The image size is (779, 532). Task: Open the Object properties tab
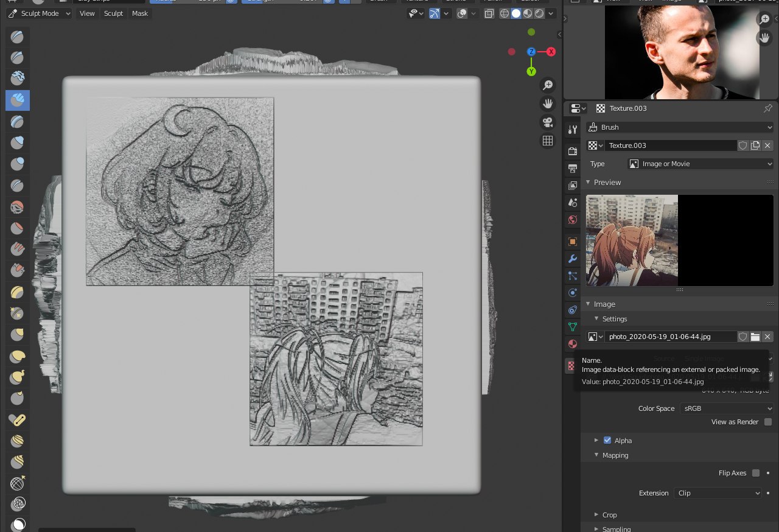(572, 242)
